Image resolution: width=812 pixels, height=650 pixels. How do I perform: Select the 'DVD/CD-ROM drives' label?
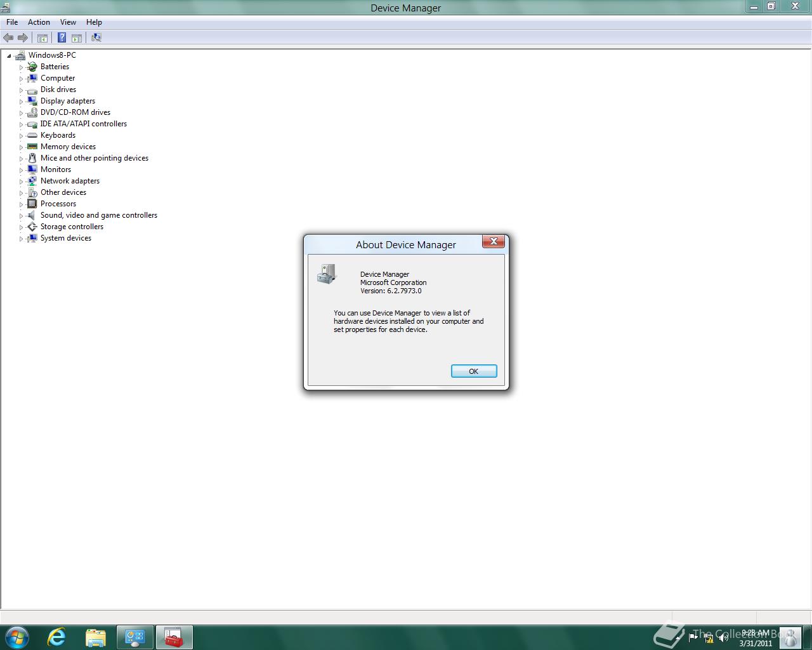tap(75, 112)
